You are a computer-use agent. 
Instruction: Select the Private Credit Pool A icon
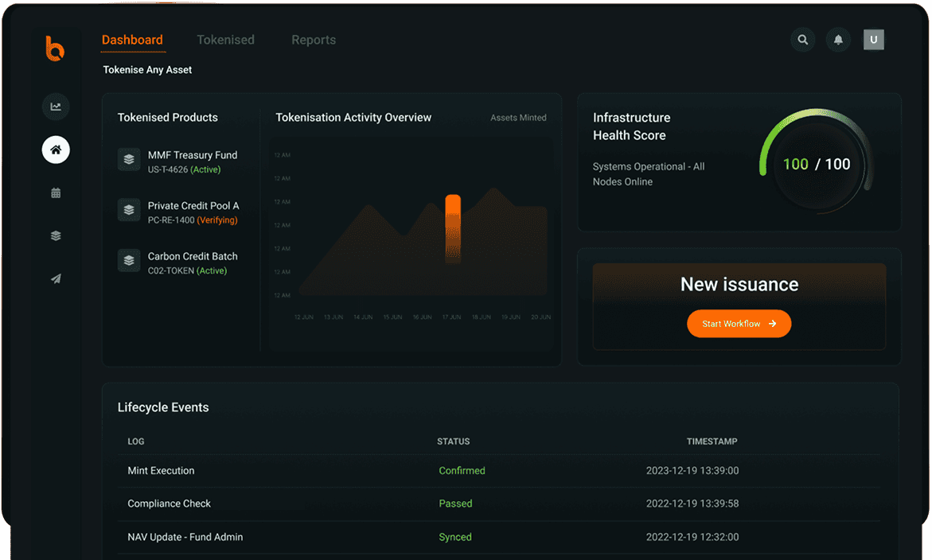[129, 210]
